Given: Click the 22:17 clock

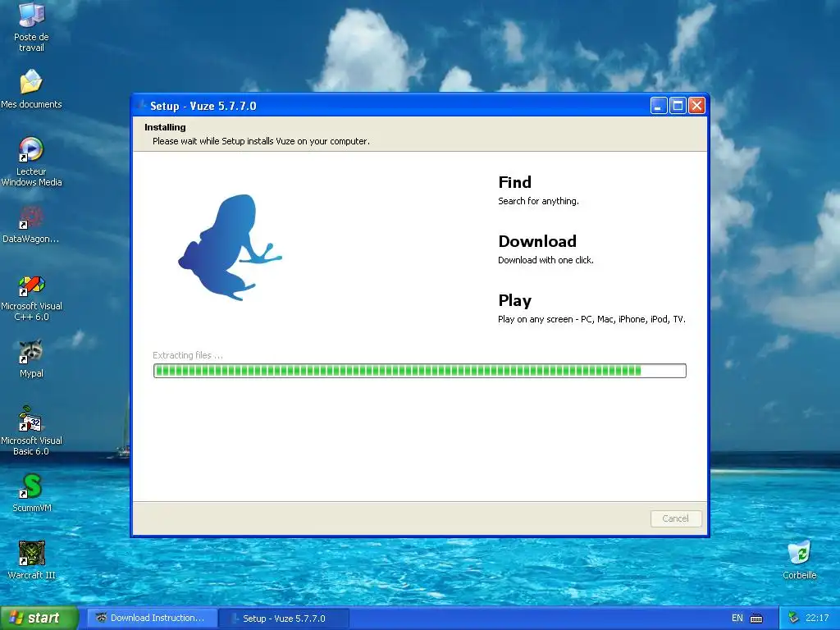Looking at the screenshot, I should 817,618.
